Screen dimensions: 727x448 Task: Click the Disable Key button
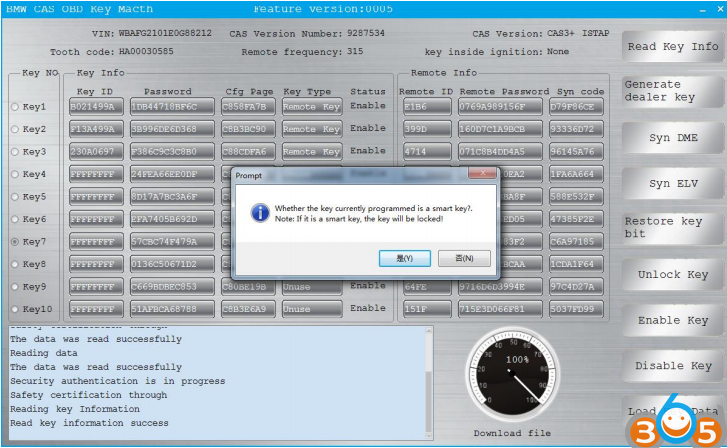click(672, 366)
